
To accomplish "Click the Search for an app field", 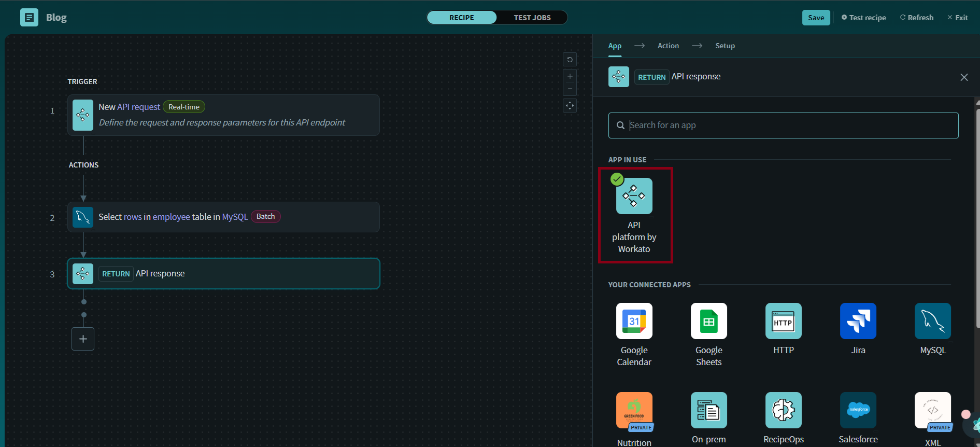I will tap(783, 125).
